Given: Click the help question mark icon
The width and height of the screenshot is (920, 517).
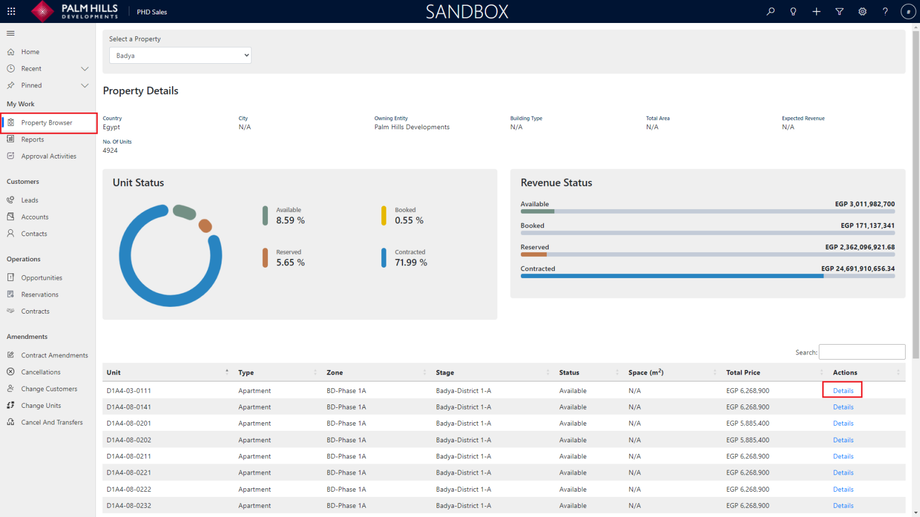Looking at the screenshot, I should (x=885, y=12).
